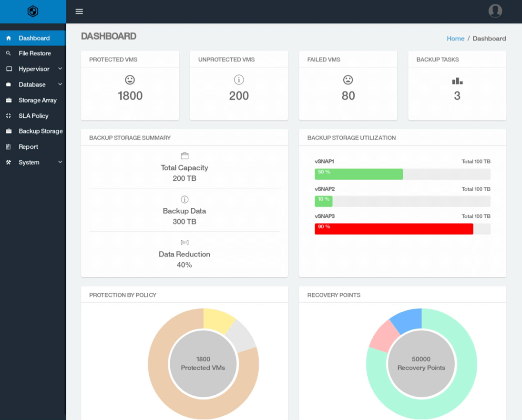Expand the Database sidebar chevron
This screenshot has height=420, width=522.
[x=60, y=84]
